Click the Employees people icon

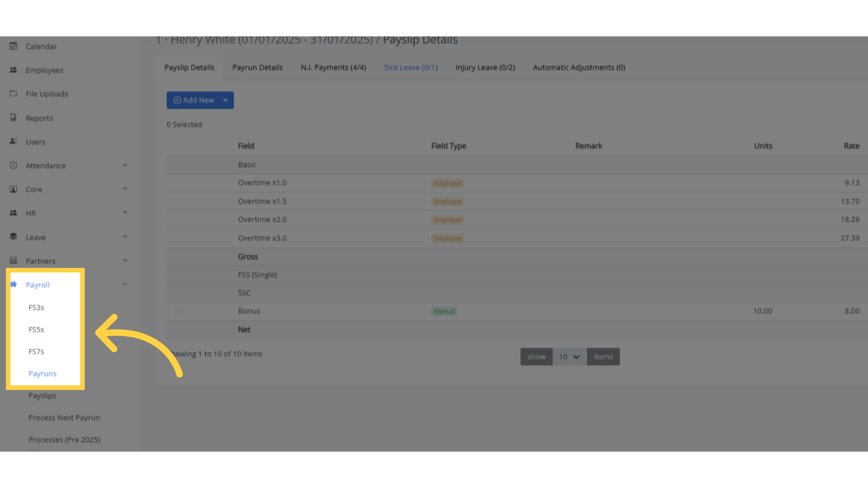tap(14, 70)
